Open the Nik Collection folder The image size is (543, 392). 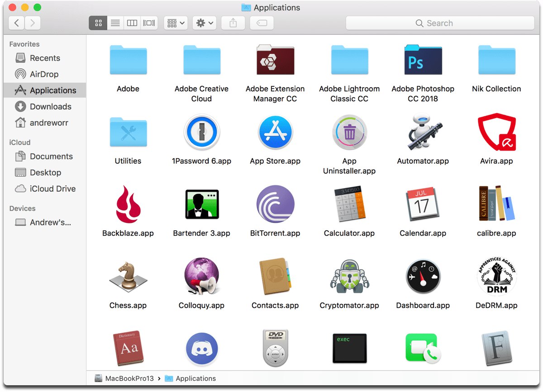tap(497, 60)
